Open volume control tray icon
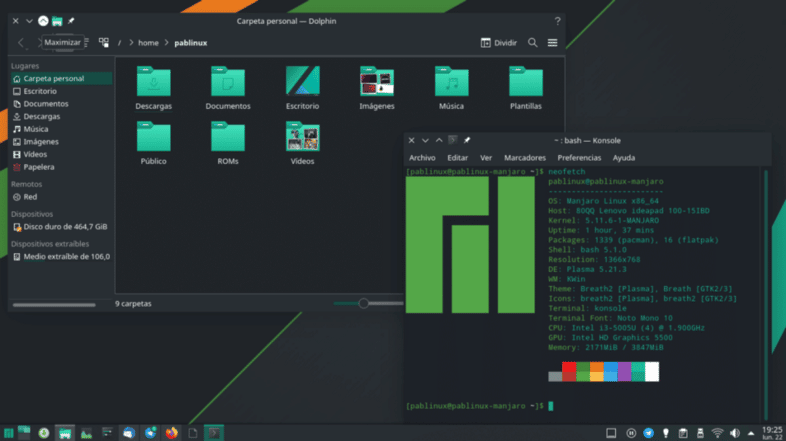This screenshot has width=786, height=441. [x=734, y=433]
